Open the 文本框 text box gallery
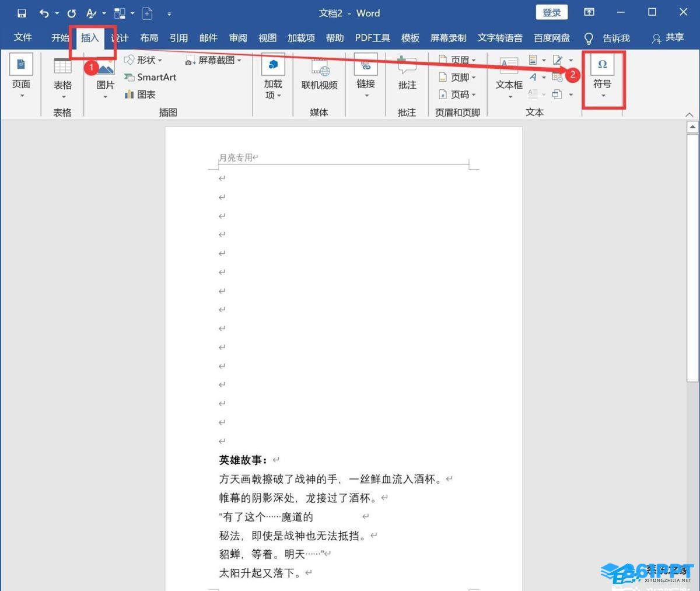700x591 pixels. [509, 77]
